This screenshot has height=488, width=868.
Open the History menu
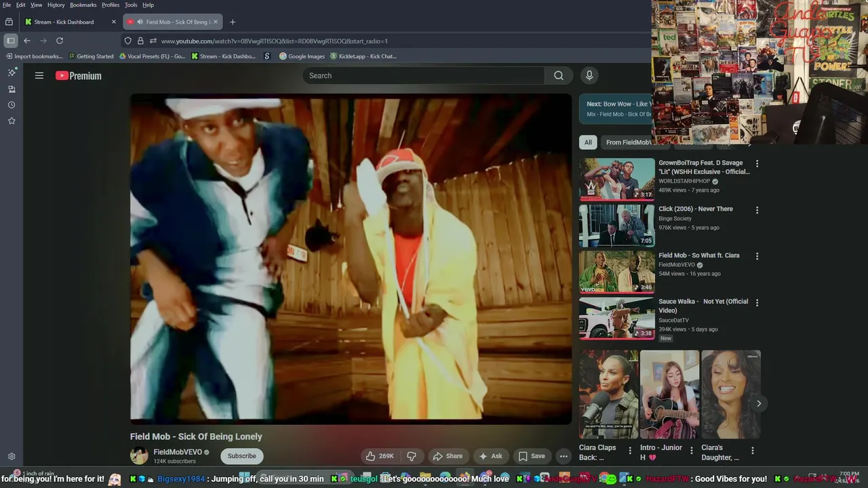56,5
